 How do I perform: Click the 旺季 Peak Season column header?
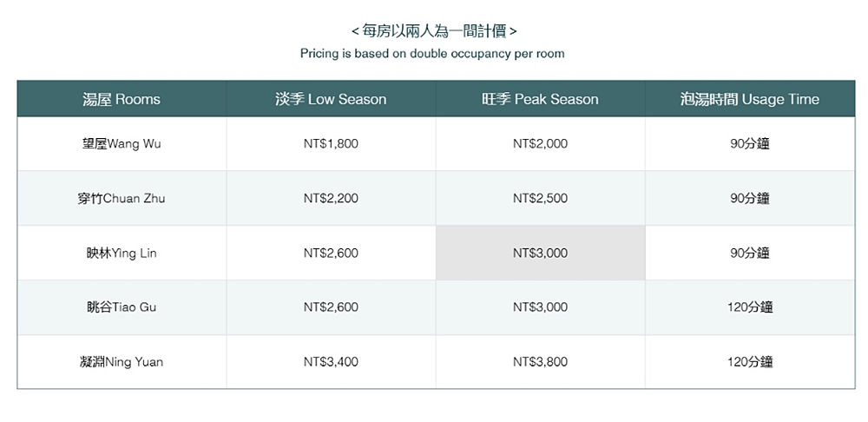pyautogui.click(x=540, y=99)
